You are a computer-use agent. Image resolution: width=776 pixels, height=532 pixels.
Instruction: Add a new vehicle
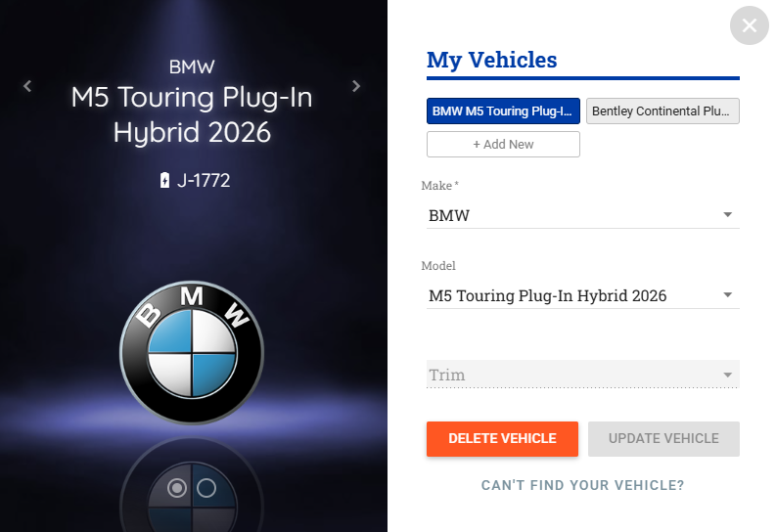(x=503, y=144)
